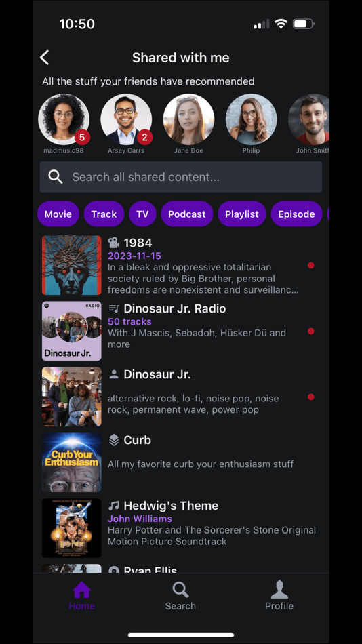
Task: Open the Dinosaur Jr. Radio cover thumbnail
Action: point(71,331)
